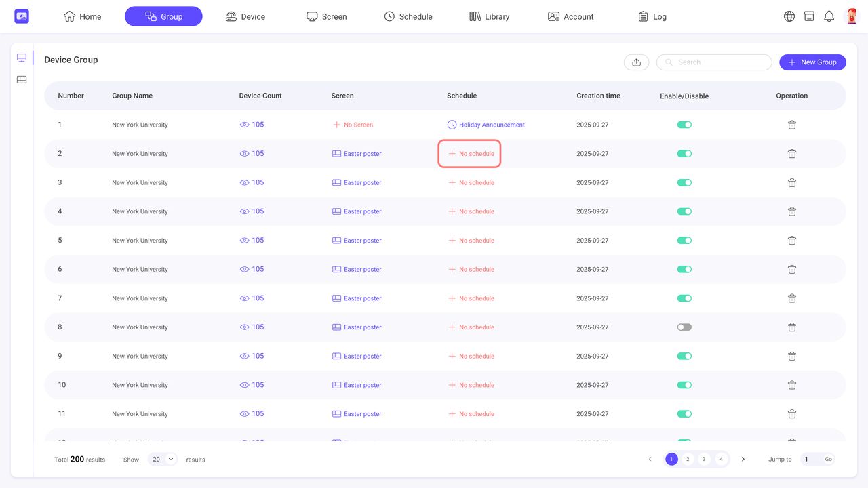The height and width of the screenshot is (488, 868).
Task: Delete group number 5 with trash icon
Action: [x=791, y=241]
